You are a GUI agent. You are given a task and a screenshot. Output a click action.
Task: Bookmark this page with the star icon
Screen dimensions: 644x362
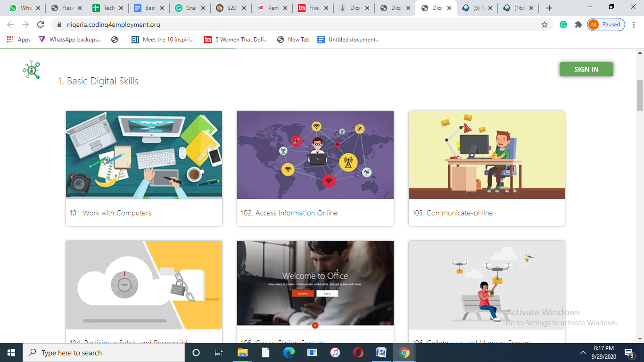(x=545, y=25)
